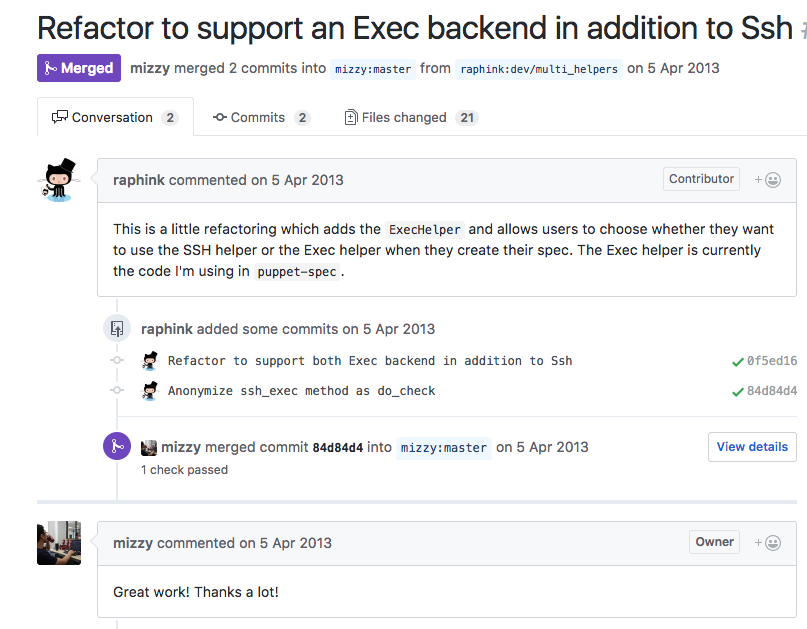807x629 pixels.
Task: Open commit hash 0f5ed16 link
Action: point(771,361)
